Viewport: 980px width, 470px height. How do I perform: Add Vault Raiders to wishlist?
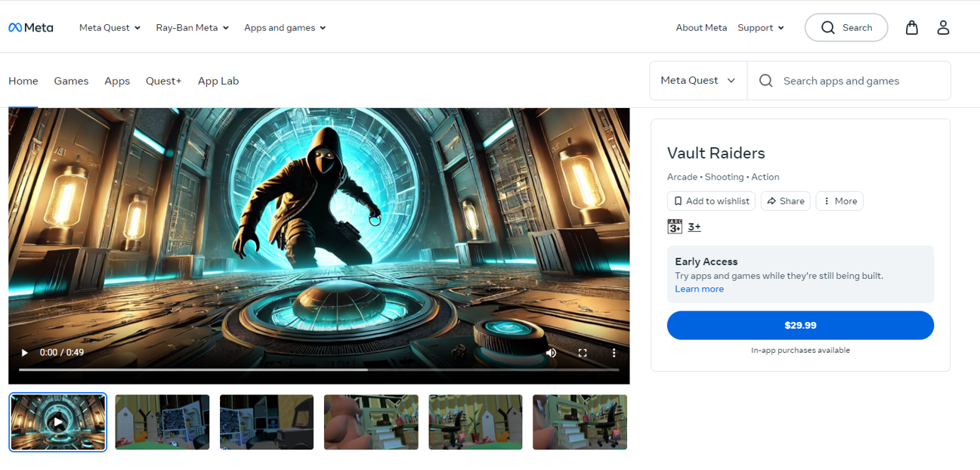point(711,201)
